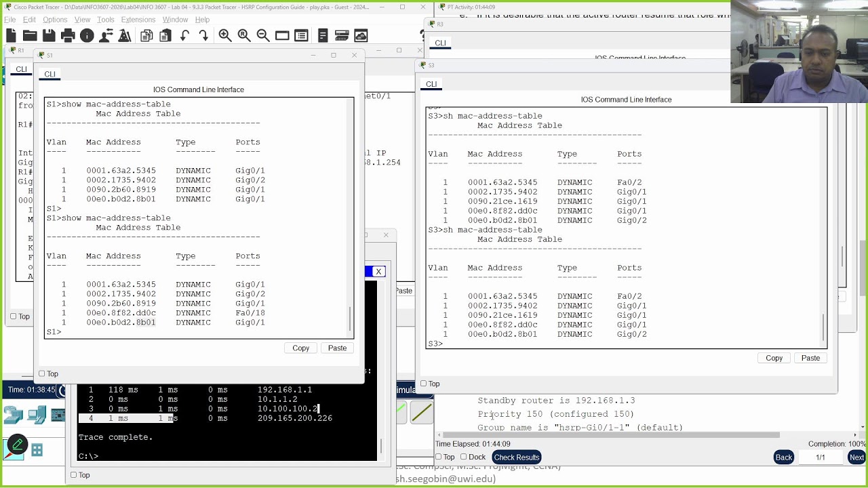Open the File menu

click(x=10, y=20)
